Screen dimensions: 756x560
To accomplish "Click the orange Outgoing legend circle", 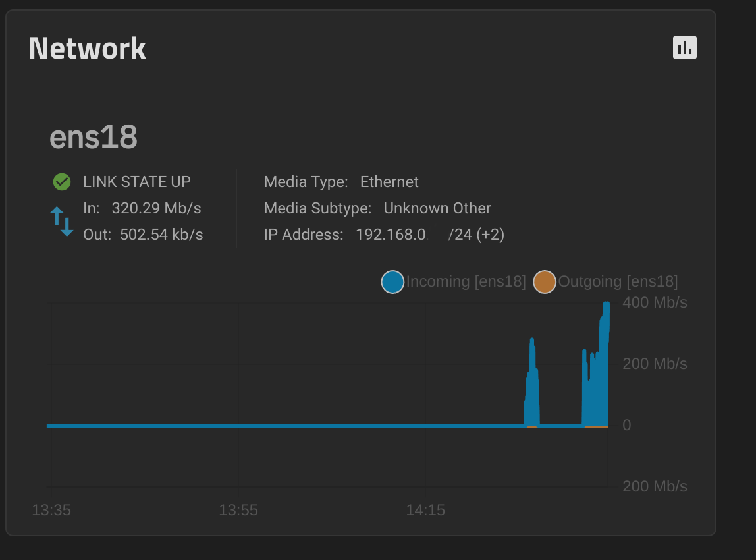I will coord(545,282).
